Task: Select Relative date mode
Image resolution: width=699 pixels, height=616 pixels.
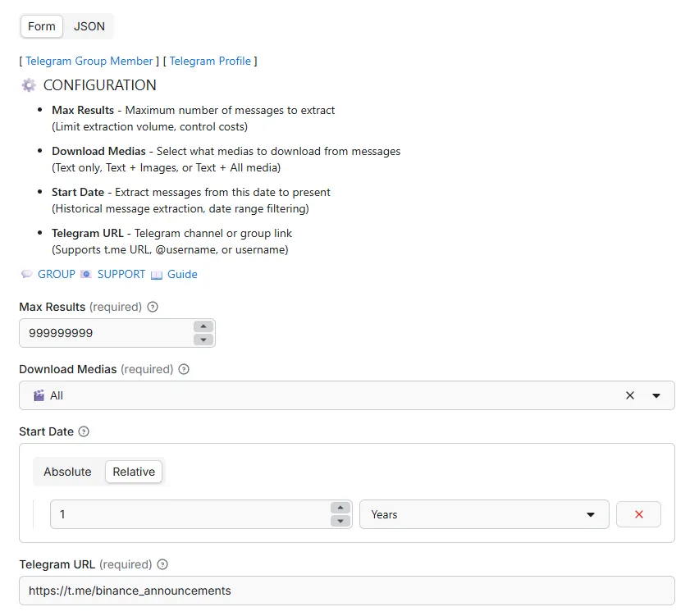Action: point(134,472)
